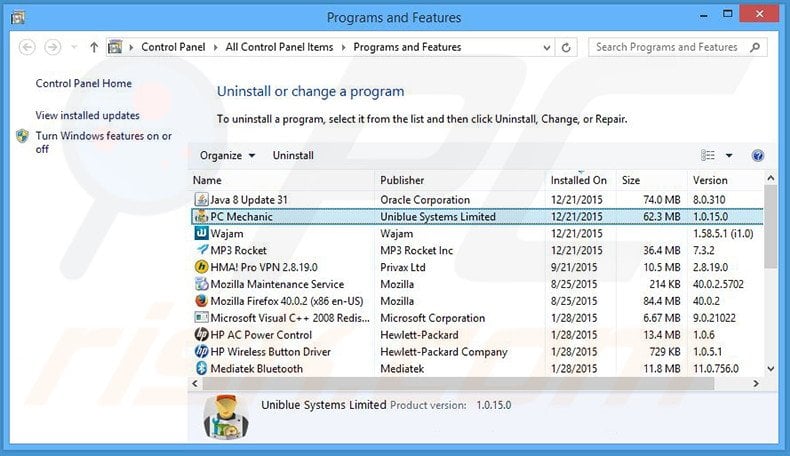Open help with the question mark icon
This screenshot has height=456, width=790.
pyautogui.click(x=757, y=155)
